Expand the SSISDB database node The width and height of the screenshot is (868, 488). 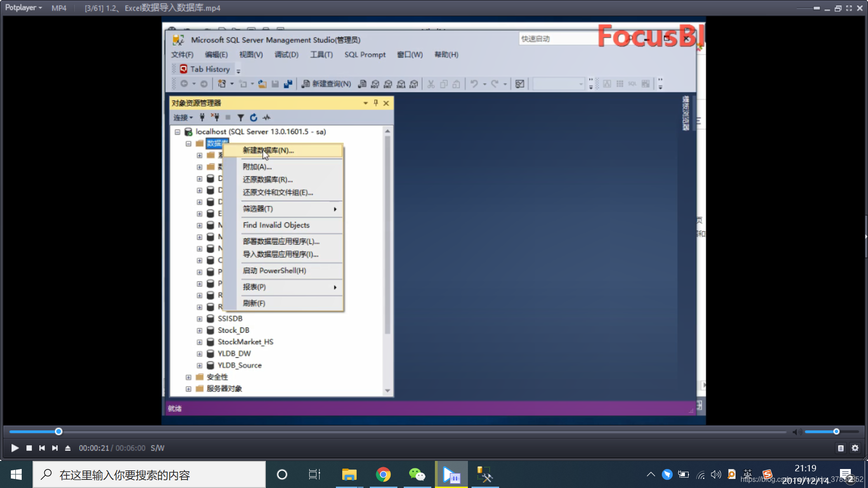tap(199, 319)
